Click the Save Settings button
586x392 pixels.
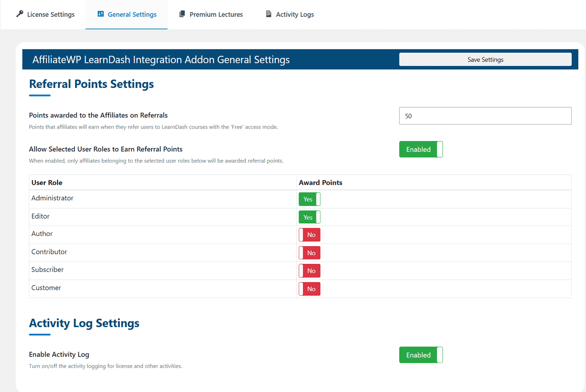(485, 59)
